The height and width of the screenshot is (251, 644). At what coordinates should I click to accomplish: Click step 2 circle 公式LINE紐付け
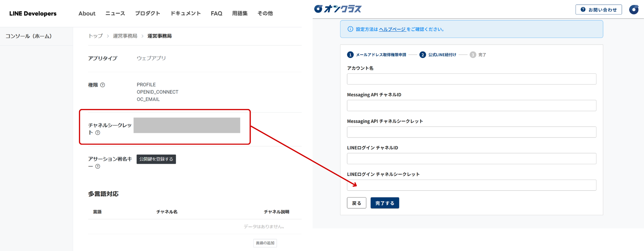(x=422, y=55)
